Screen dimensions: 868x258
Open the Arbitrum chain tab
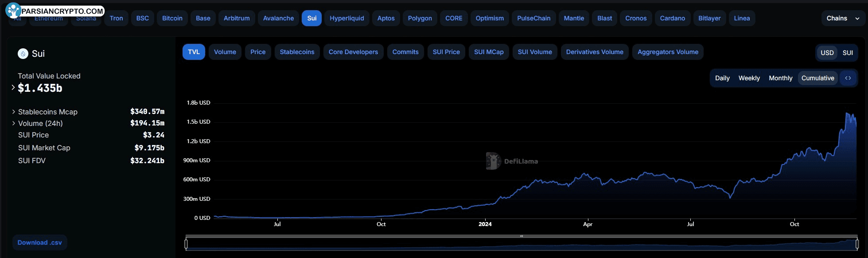click(x=237, y=18)
